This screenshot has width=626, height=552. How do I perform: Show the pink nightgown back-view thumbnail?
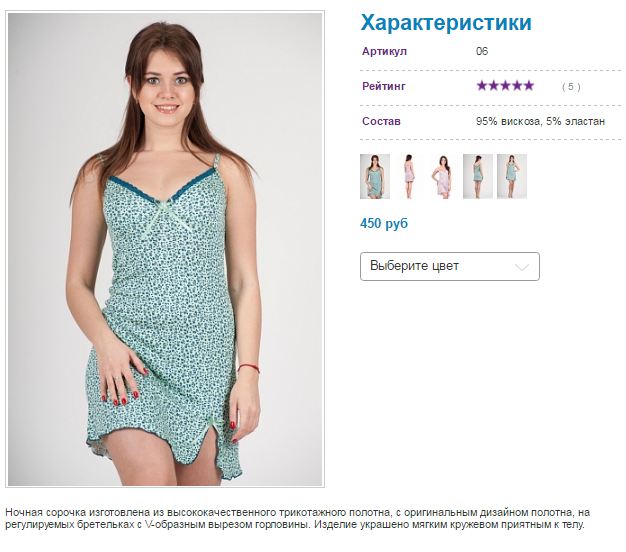point(409,176)
